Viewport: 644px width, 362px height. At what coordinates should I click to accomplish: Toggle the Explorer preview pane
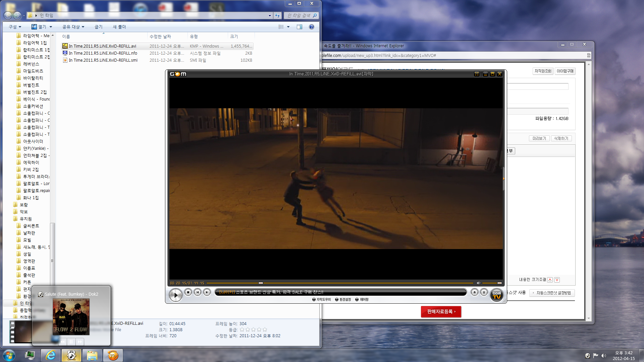tap(300, 27)
